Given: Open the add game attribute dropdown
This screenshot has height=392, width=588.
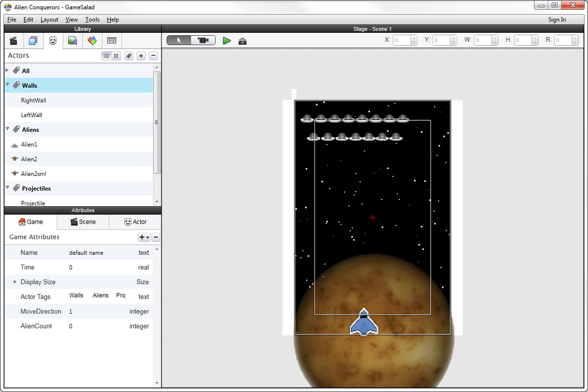Looking at the screenshot, I should pyautogui.click(x=144, y=237).
